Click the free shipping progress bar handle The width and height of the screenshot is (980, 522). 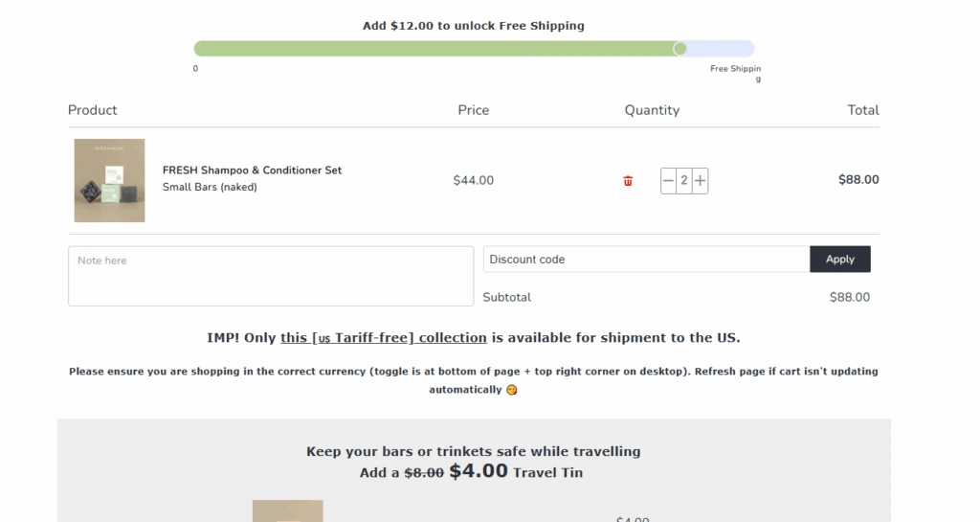pyautogui.click(x=679, y=49)
